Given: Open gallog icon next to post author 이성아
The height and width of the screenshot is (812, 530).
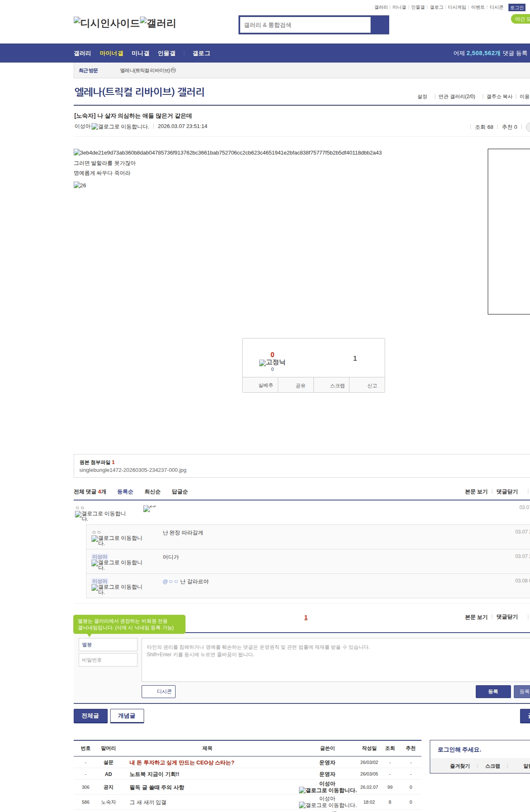Looking at the screenshot, I should [120, 127].
